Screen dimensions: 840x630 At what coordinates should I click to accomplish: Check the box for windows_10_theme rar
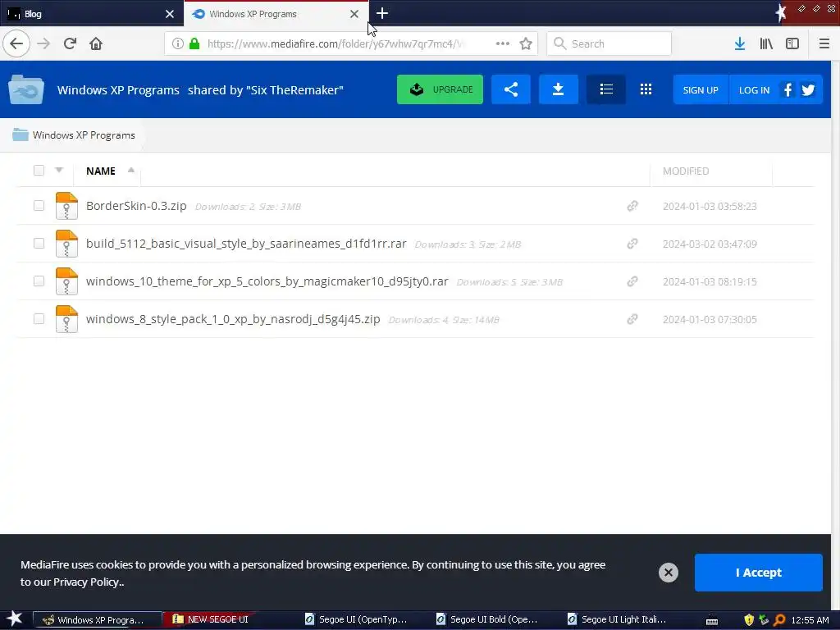pyautogui.click(x=39, y=281)
